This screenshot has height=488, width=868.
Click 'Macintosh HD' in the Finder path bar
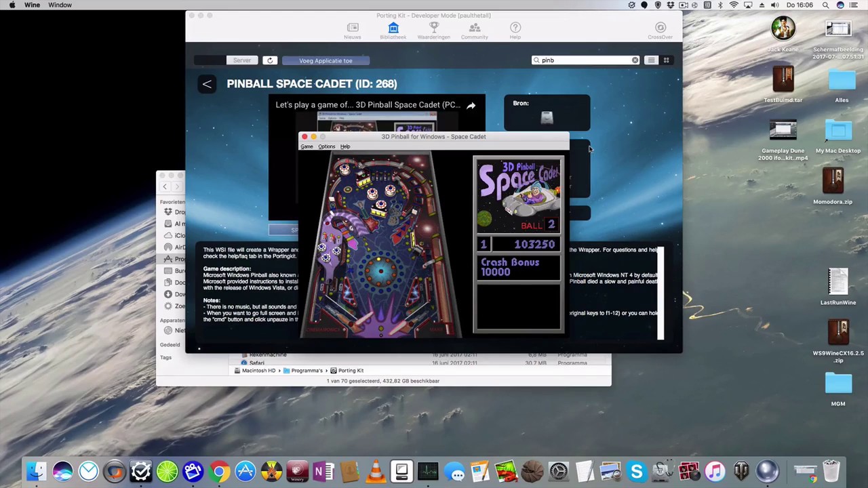click(x=254, y=371)
